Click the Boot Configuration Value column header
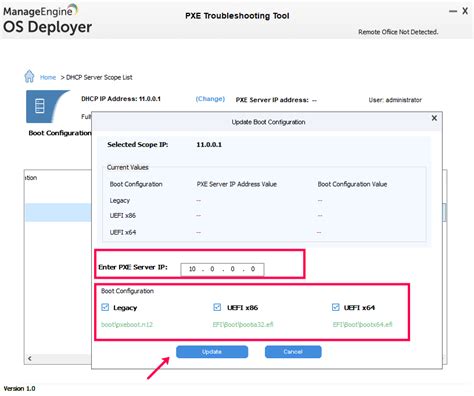 tap(352, 184)
